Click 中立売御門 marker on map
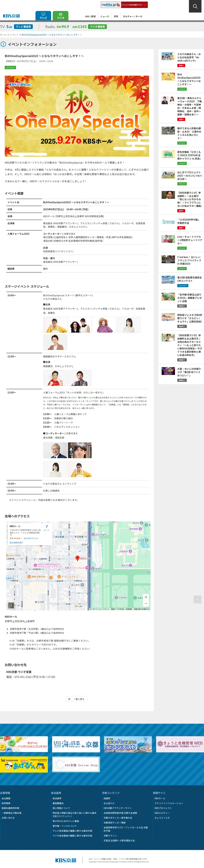The height and width of the screenshot is (868, 204). coord(94,534)
